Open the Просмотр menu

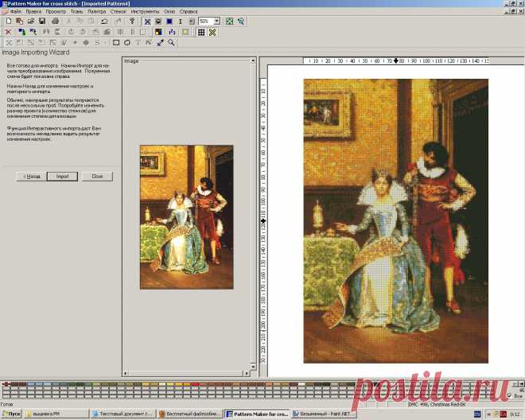(x=56, y=11)
